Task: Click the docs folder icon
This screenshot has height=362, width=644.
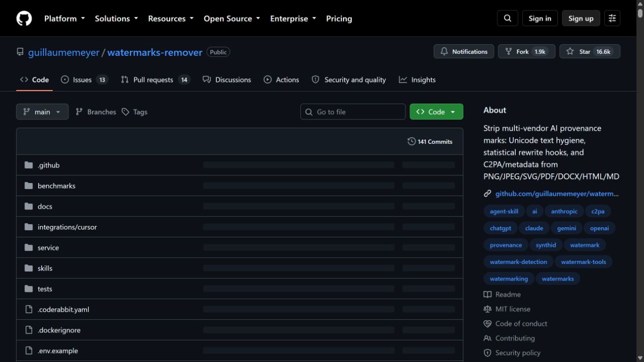Action: point(29,206)
